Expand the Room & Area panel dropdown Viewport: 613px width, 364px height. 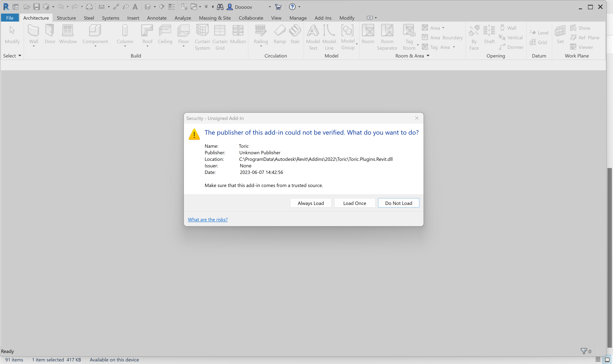click(428, 56)
